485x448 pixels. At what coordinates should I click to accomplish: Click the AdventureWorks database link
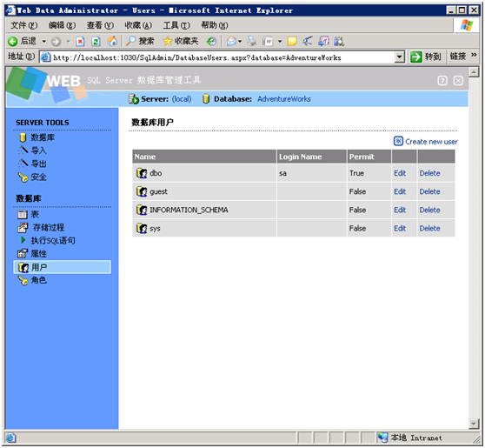tap(284, 99)
